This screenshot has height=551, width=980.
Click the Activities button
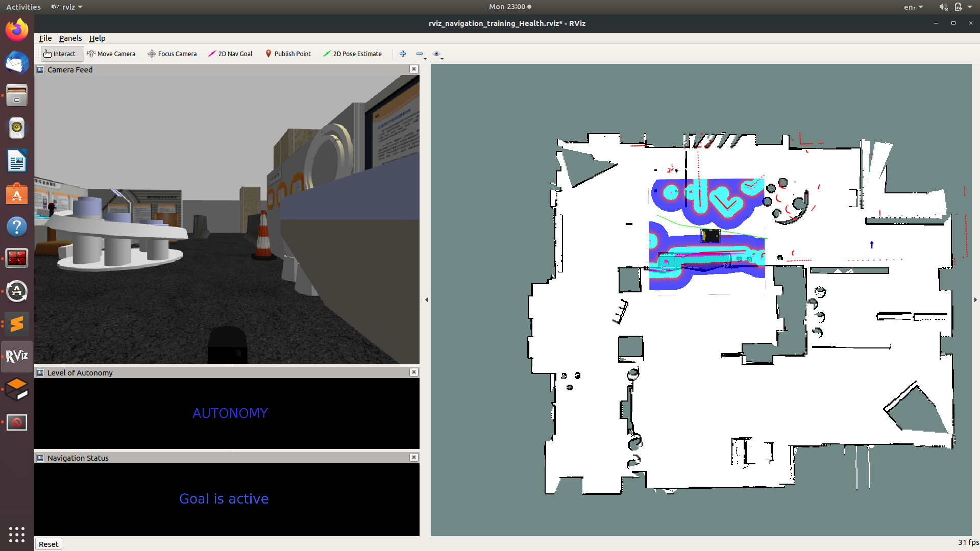click(x=23, y=7)
